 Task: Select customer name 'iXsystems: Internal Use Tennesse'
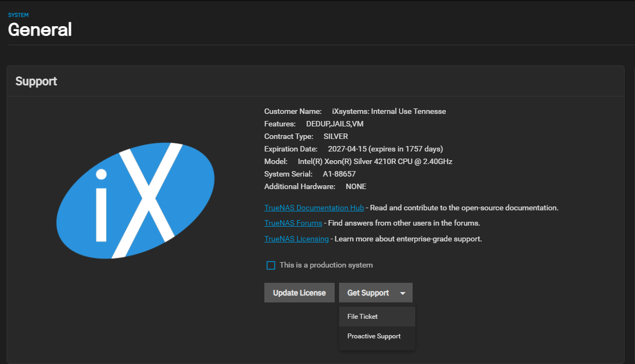click(x=389, y=111)
